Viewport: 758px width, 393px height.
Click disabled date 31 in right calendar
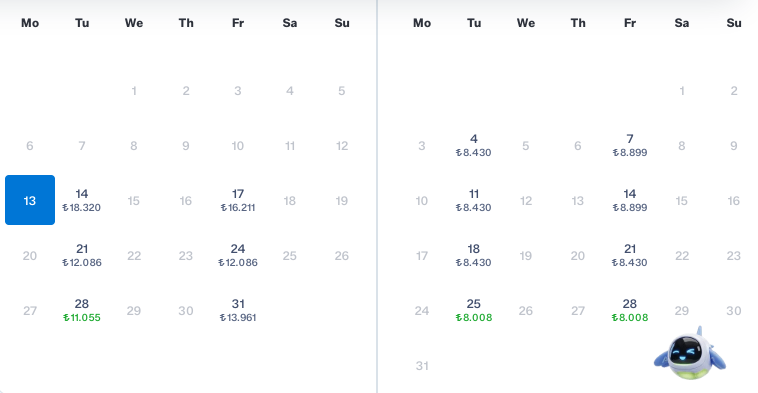pos(422,365)
